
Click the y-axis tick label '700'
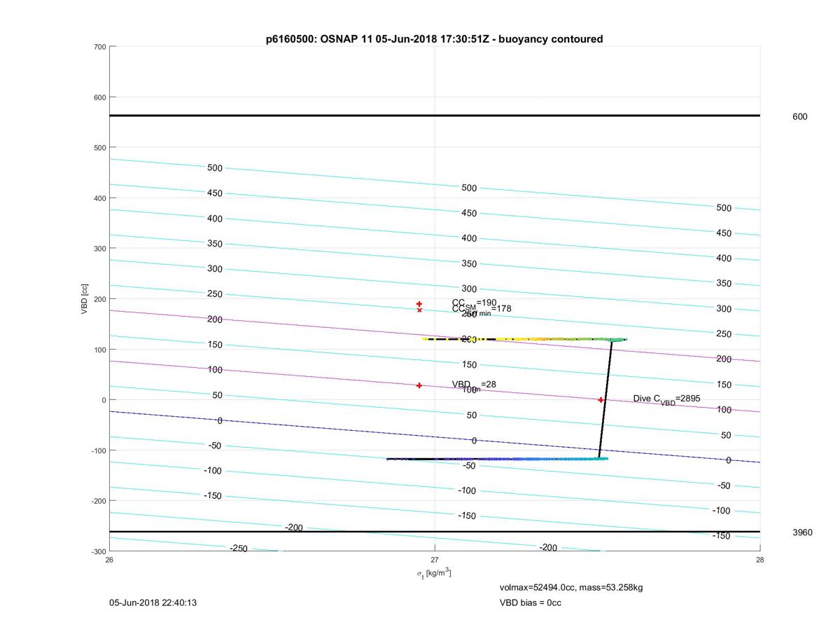click(x=99, y=47)
